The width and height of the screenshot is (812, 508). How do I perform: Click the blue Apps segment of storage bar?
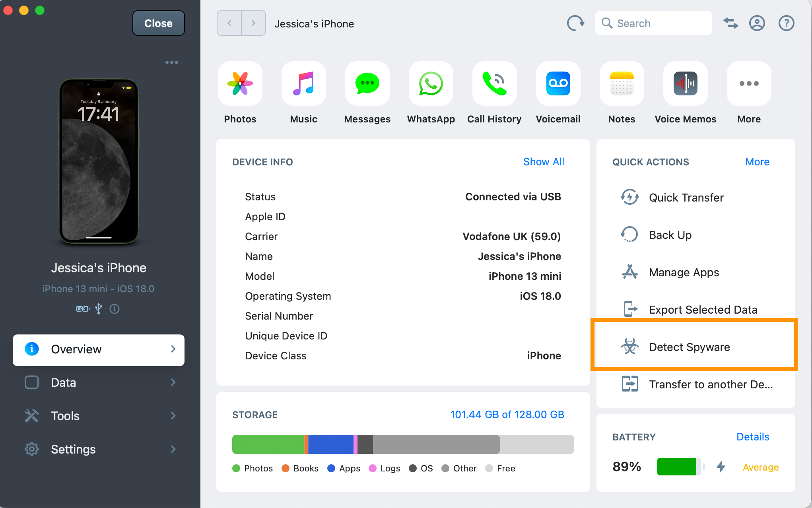click(x=331, y=444)
